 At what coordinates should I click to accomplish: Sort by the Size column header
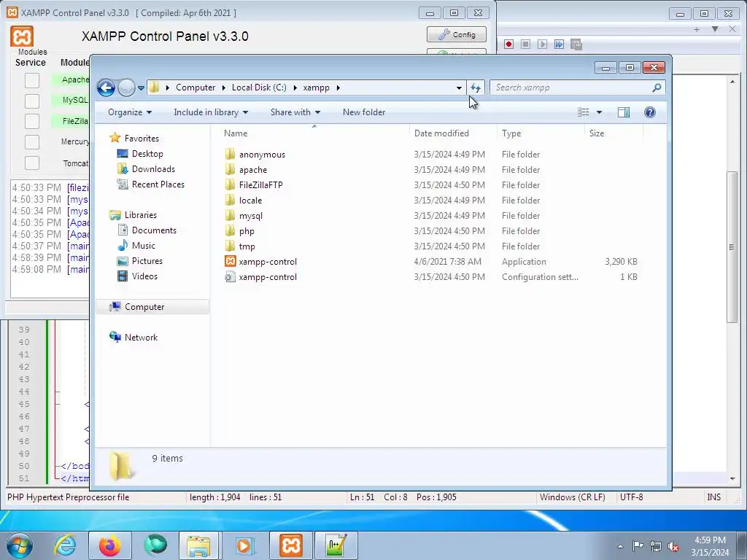pyautogui.click(x=614, y=133)
